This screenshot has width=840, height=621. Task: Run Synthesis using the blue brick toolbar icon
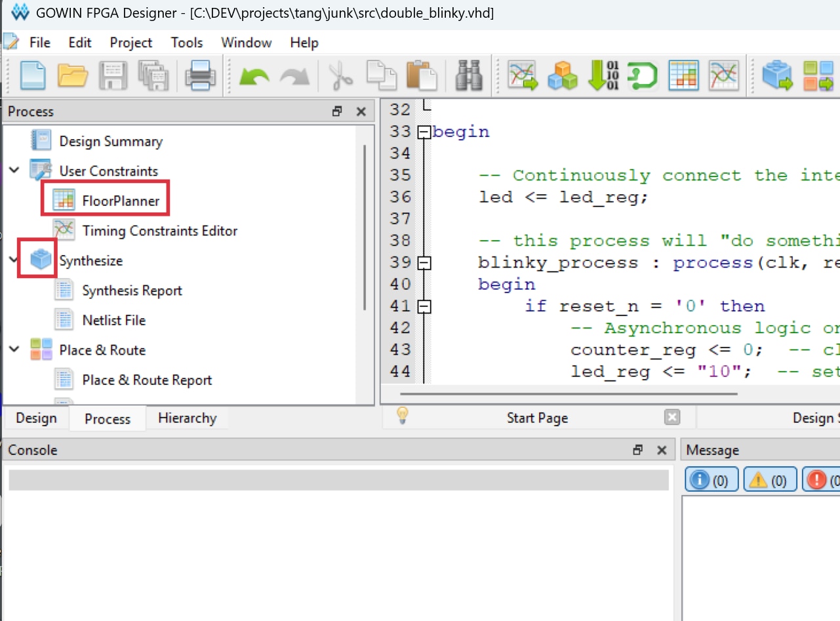(778, 75)
